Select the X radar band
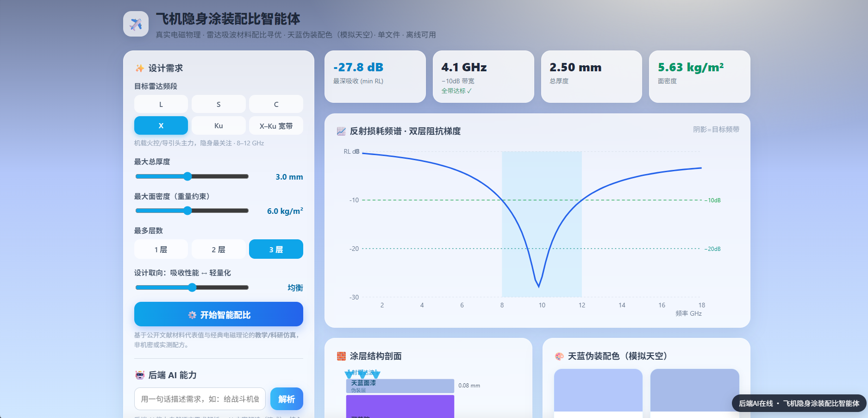 coord(161,125)
